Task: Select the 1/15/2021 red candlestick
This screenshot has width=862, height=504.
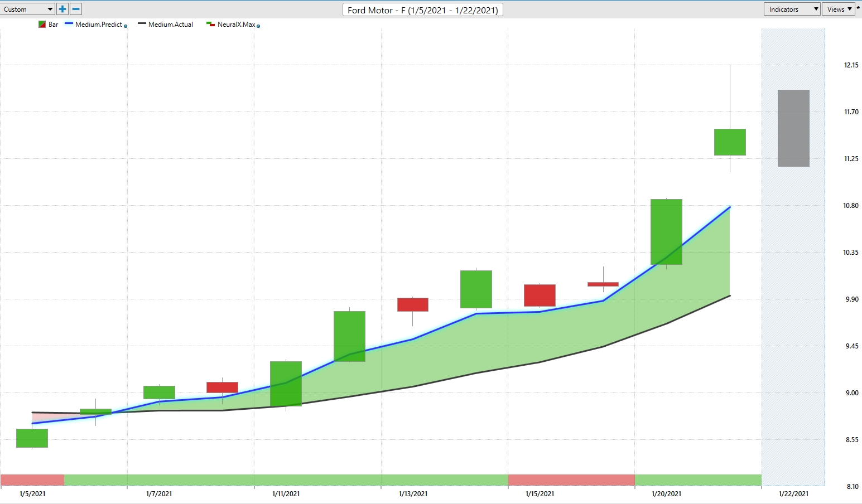Action: [x=540, y=295]
